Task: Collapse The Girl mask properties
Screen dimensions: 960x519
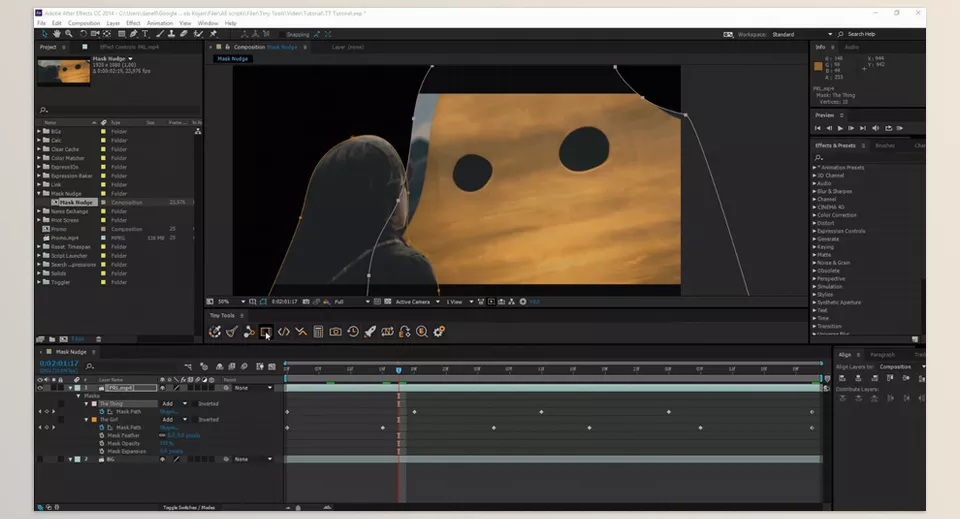Action: tap(86, 420)
